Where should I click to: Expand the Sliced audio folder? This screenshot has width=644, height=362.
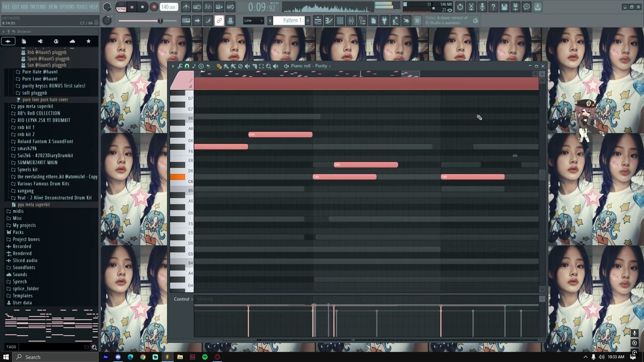25,261
